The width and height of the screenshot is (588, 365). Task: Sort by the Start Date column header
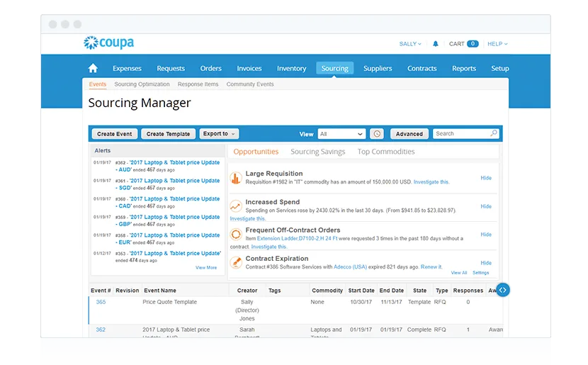(361, 291)
